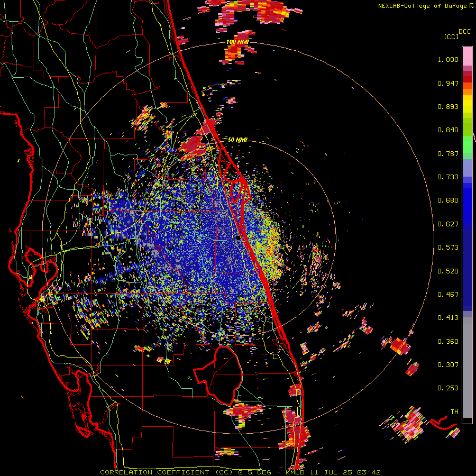Choose the 0.627 scale value
The height and width of the screenshot is (476, 476).
click(448, 224)
